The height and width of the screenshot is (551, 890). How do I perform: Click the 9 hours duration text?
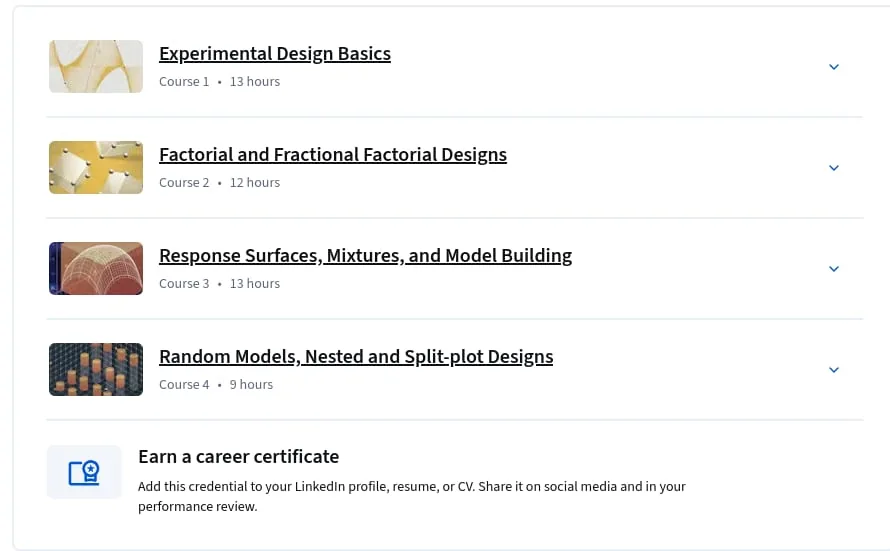coord(251,385)
